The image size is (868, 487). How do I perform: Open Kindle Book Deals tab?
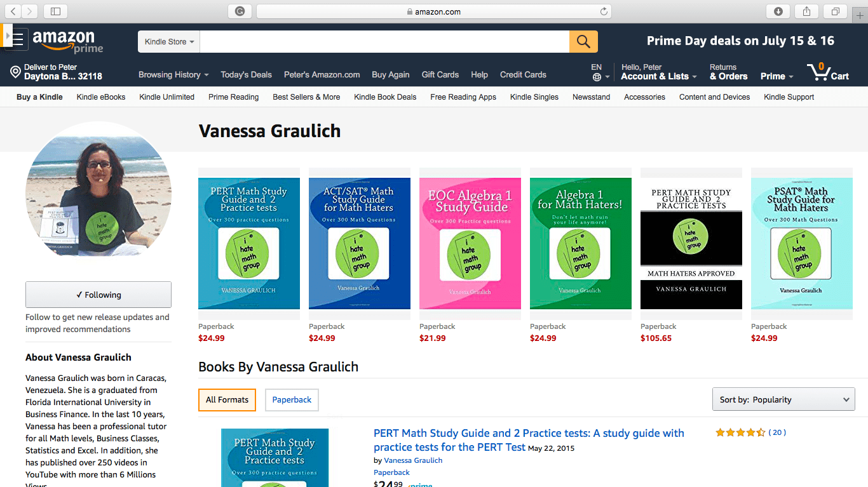pyautogui.click(x=385, y=97)
